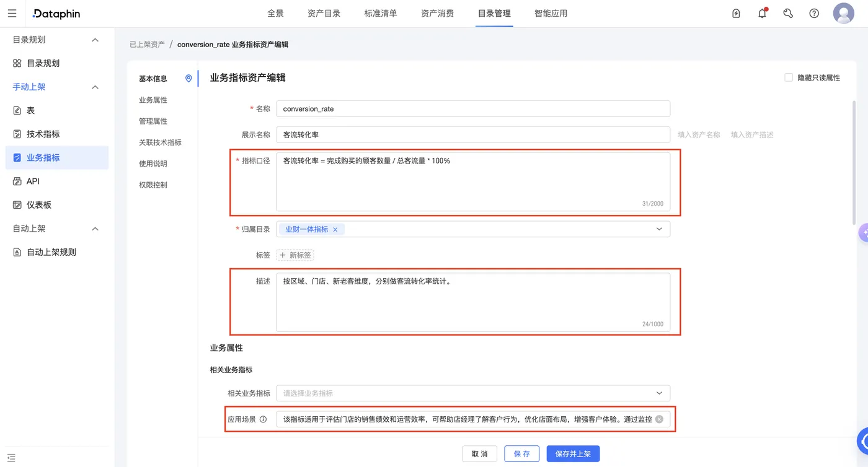Screen dimensions: 868x467
Task: Click the location pin beside 基本信息
Action: 188,79
